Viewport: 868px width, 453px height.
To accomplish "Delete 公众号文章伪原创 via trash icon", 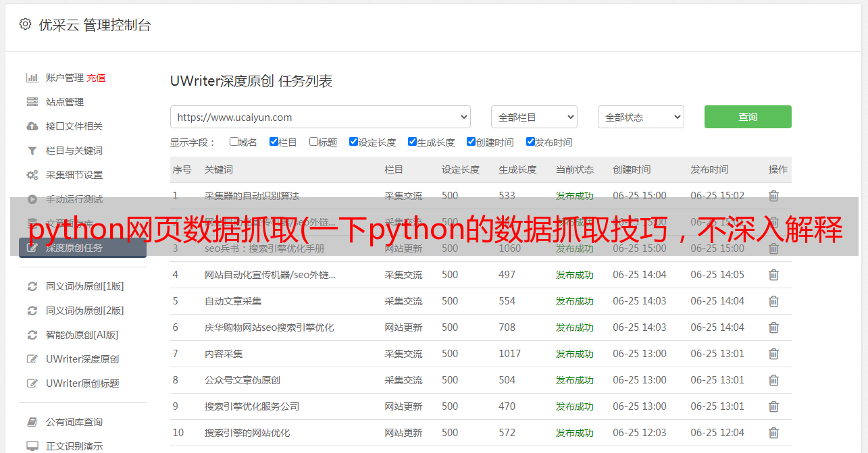I will (774, 380).
